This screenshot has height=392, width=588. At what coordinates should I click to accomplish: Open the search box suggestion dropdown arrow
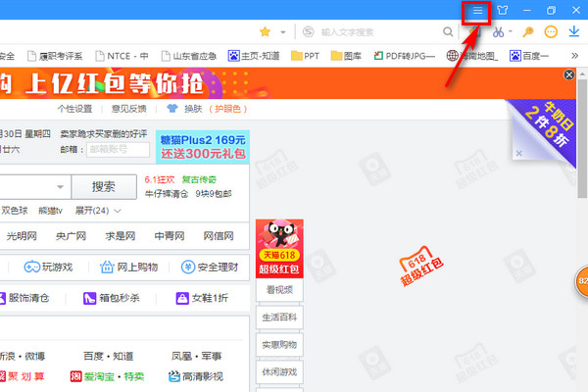[x=62, y=186]
